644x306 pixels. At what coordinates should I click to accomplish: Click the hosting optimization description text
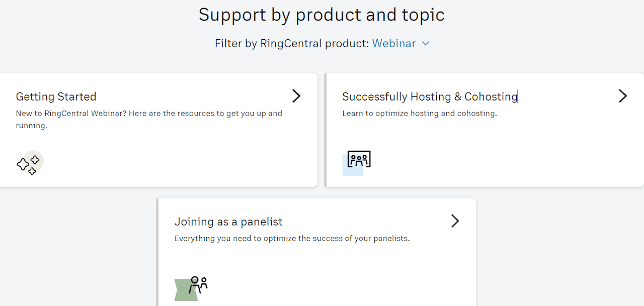(x=419, y=113)
